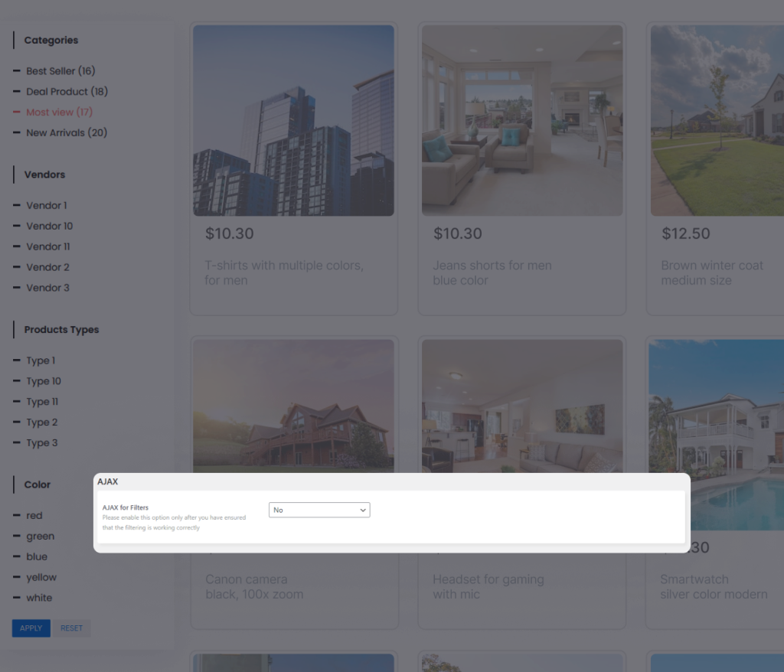Open the AJAX for Filters dropdown
This screenshot has height=672, width=784.
pos(319,510)
